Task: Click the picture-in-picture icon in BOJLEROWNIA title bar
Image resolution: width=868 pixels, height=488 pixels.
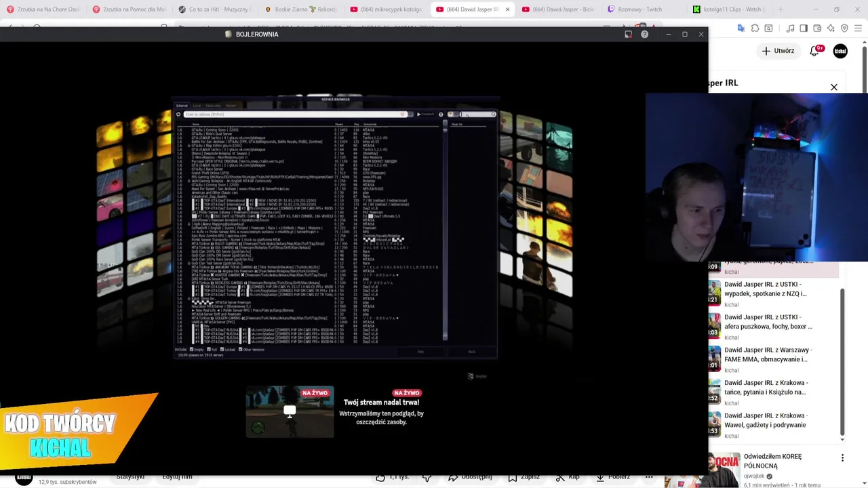Action: click(x=629, y=34)
